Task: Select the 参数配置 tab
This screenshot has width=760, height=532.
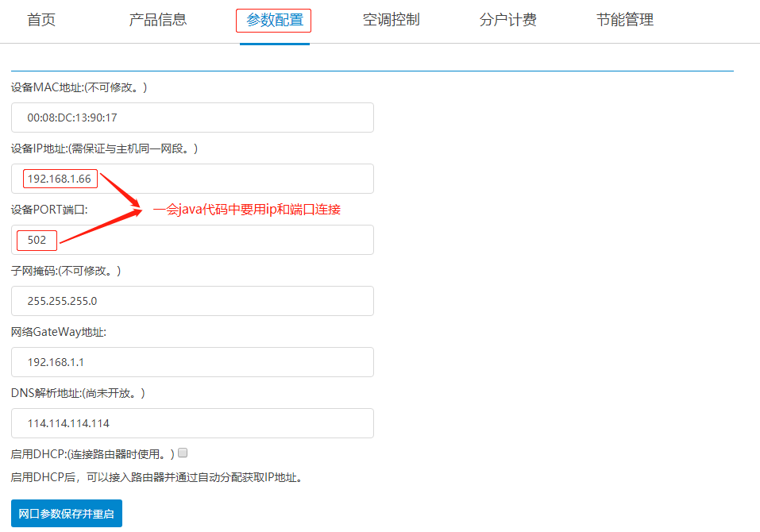Action: pyautogui.click(x=274, y=20)
